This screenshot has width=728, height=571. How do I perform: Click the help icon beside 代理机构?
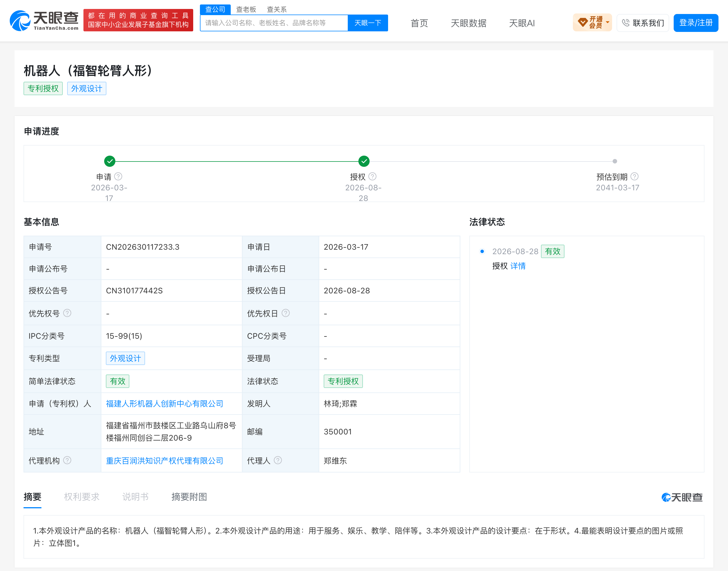(67, 461)
